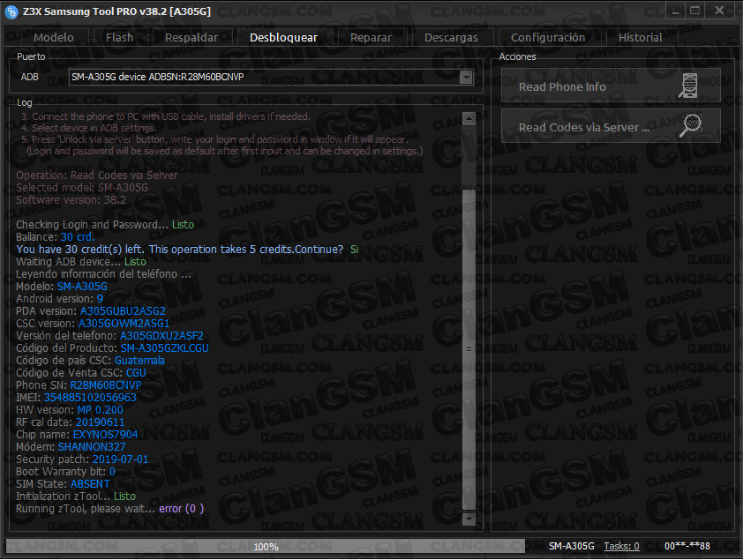Click CSC version A305GOWM2ASG1
Viewport: 743px width, 560px height.
point(124,324)
